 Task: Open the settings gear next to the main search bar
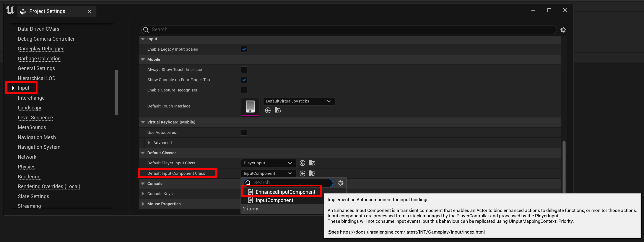tap(563, 30)
